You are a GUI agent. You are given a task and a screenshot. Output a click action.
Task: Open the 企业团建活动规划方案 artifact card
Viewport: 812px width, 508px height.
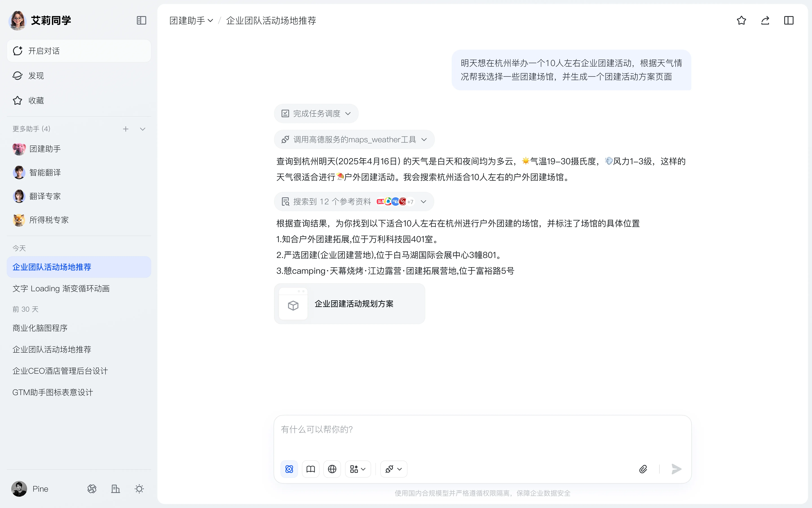click(x=349, y=304)
